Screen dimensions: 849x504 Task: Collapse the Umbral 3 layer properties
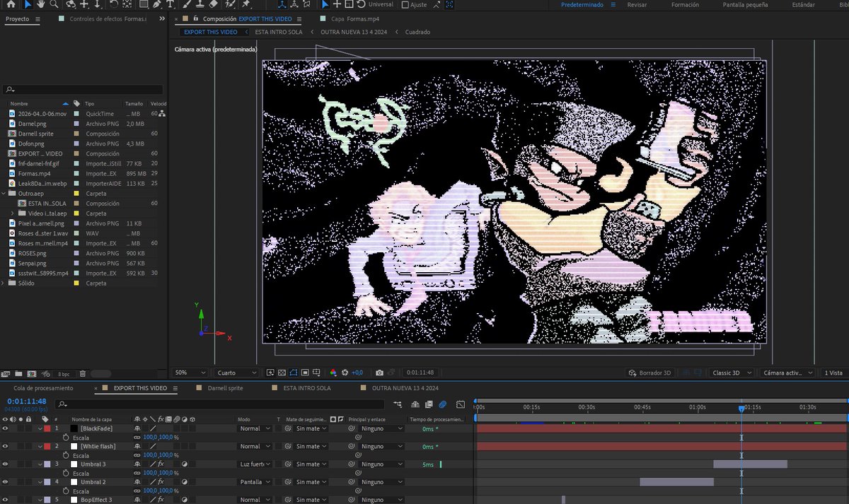click(39, 464)
